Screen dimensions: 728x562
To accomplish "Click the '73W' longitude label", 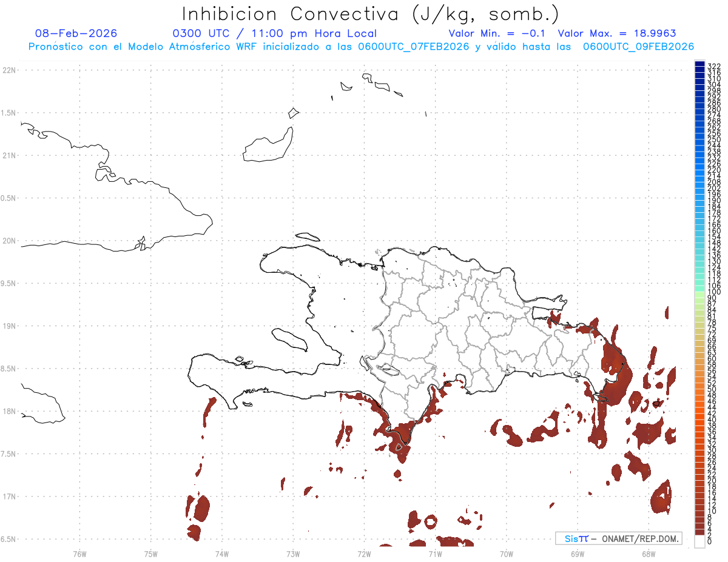I will (x=293, y=554).
